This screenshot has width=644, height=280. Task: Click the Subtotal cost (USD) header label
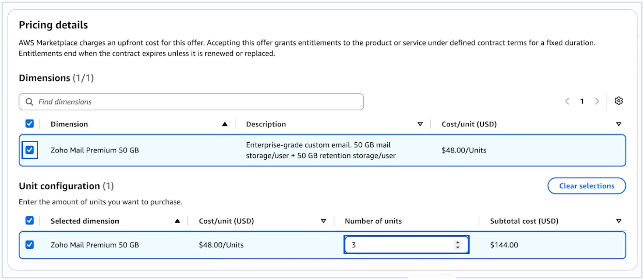524,221
